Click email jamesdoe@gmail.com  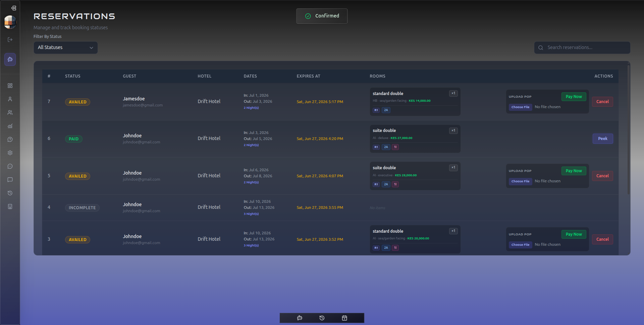tap(143, 105)
